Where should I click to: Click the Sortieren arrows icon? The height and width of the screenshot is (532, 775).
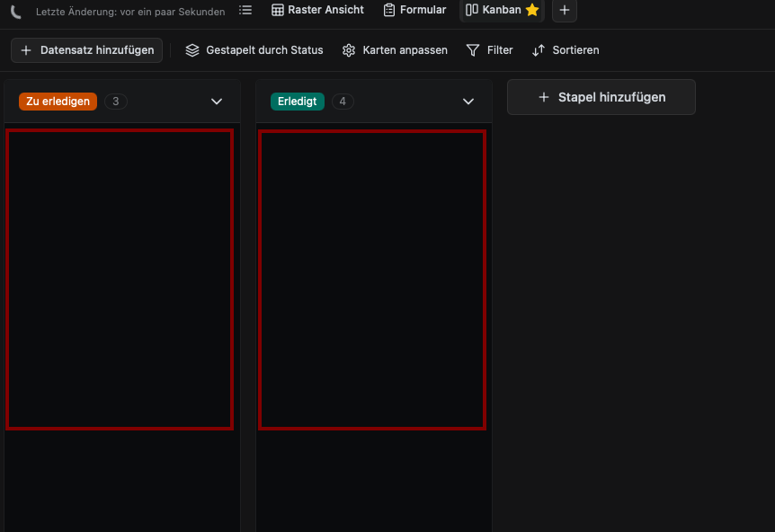coord(539,50)
